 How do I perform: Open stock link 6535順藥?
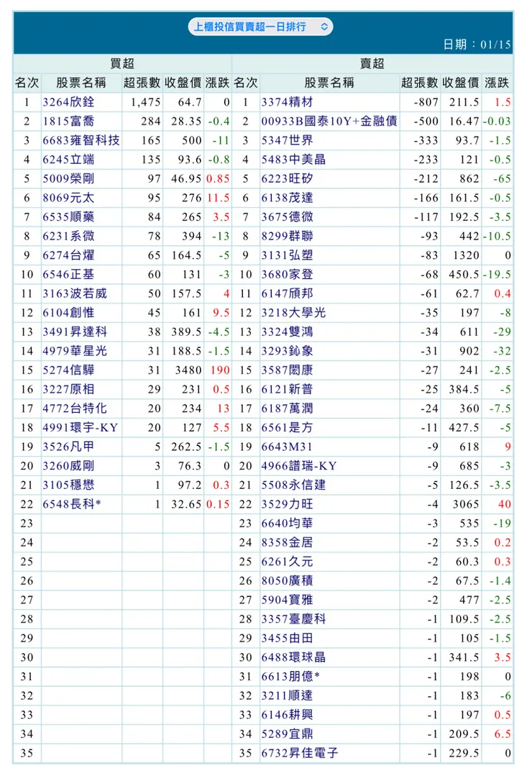(68, 217)
